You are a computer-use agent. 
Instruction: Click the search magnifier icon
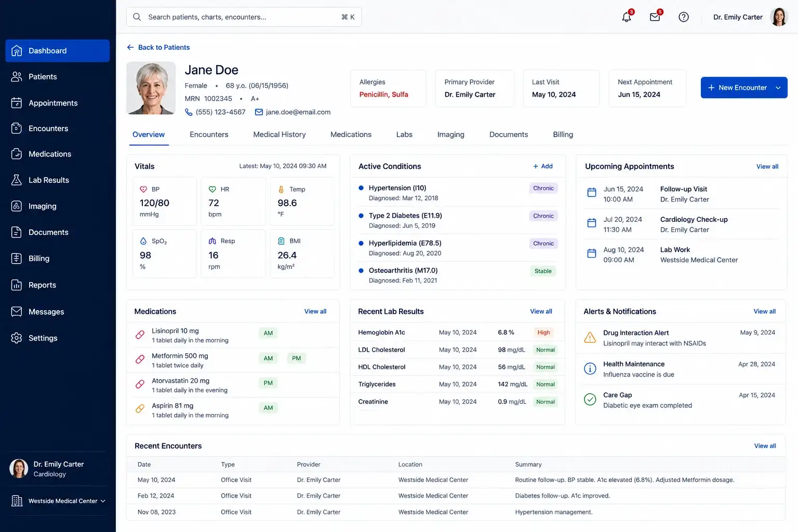[137, 17]
